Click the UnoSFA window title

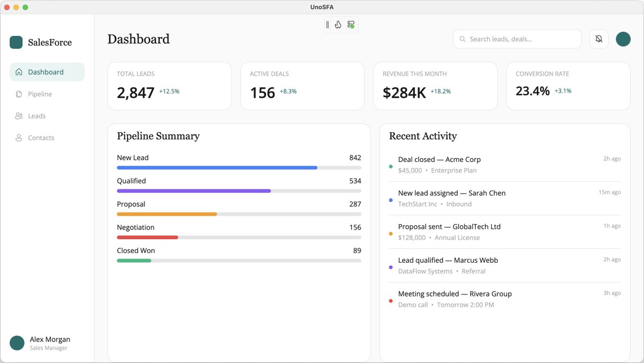point(322,7)
